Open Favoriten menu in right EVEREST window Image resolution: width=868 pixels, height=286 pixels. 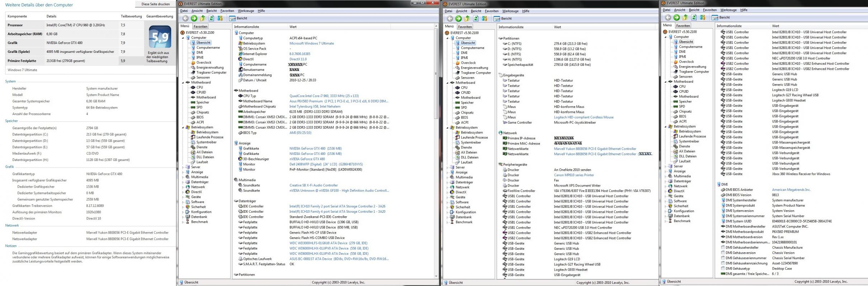click(x=710, y=10)
